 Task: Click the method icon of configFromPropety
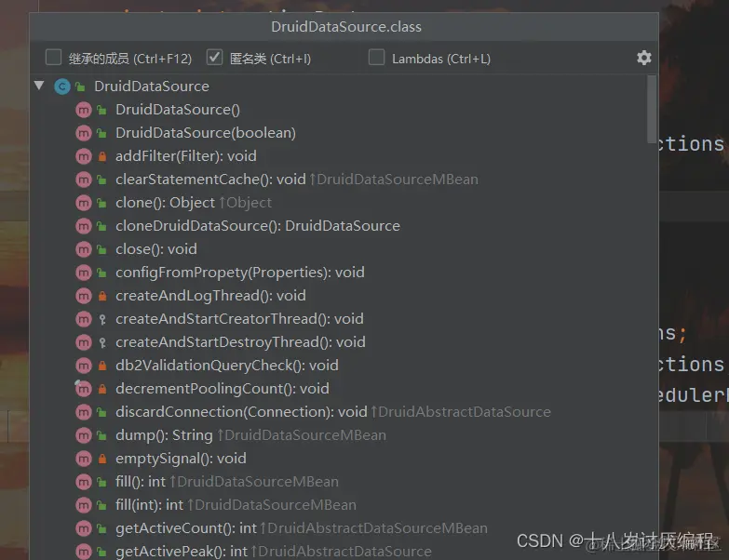[84, 273]
